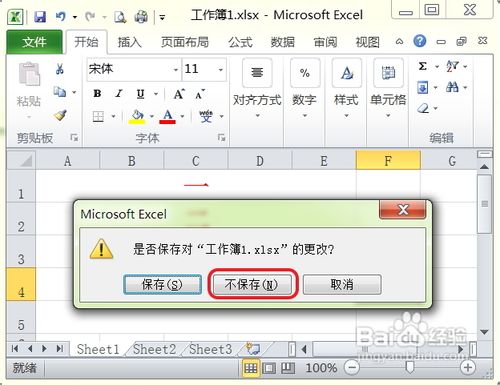The image size is (500, 385).
Task: Switch to the Data (数据) tab
Action: tap(282, 42)
